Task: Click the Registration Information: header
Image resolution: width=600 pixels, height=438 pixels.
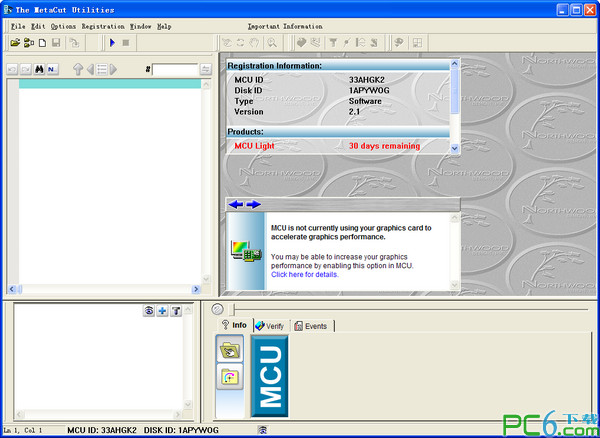Action: 338,66
